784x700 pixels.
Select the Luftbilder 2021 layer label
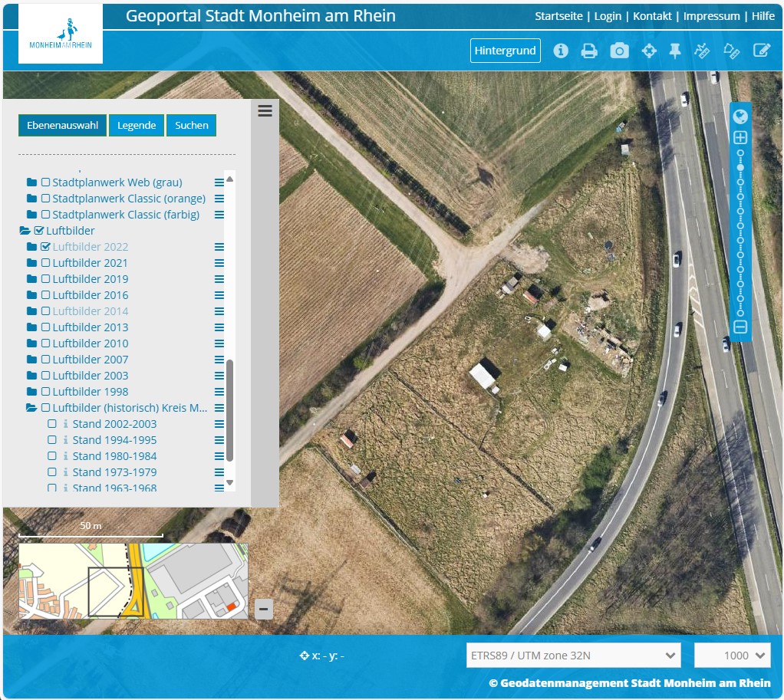(x=90, y=263)
